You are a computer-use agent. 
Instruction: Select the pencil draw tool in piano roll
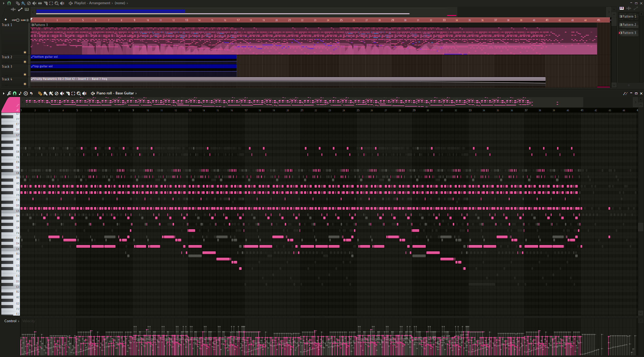(40, 93)
